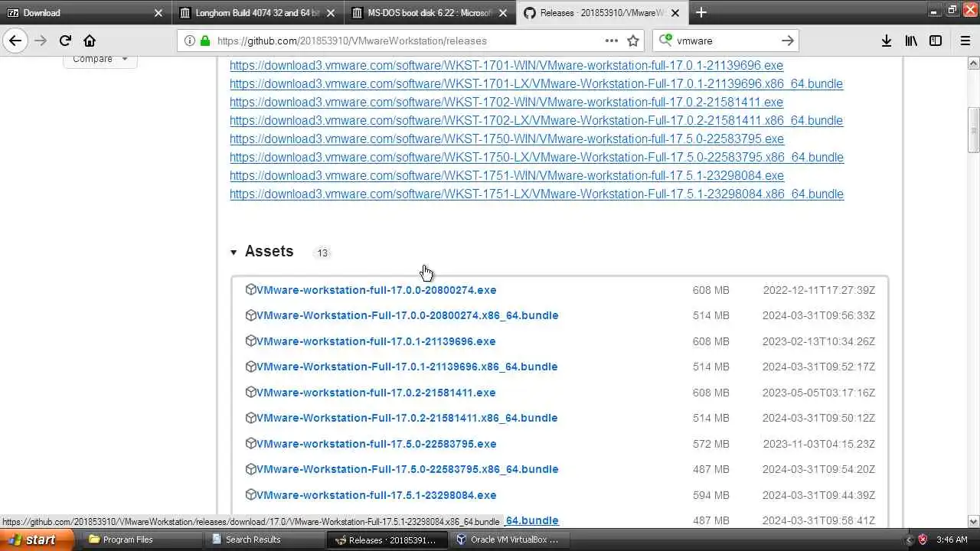980x551 pixels.
Task: Click timestamp 2022-12-11T17:27:39Z
Action: point(819,290)
